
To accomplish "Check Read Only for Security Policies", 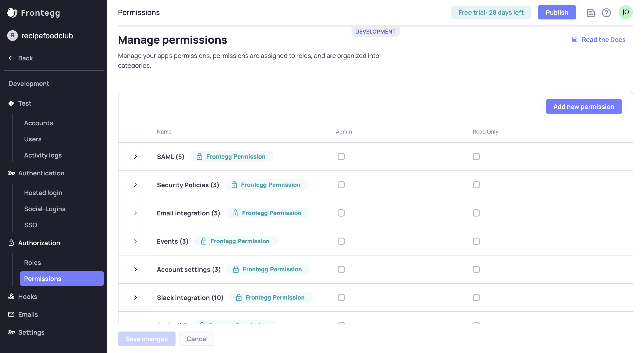I will tap(476, 185).
